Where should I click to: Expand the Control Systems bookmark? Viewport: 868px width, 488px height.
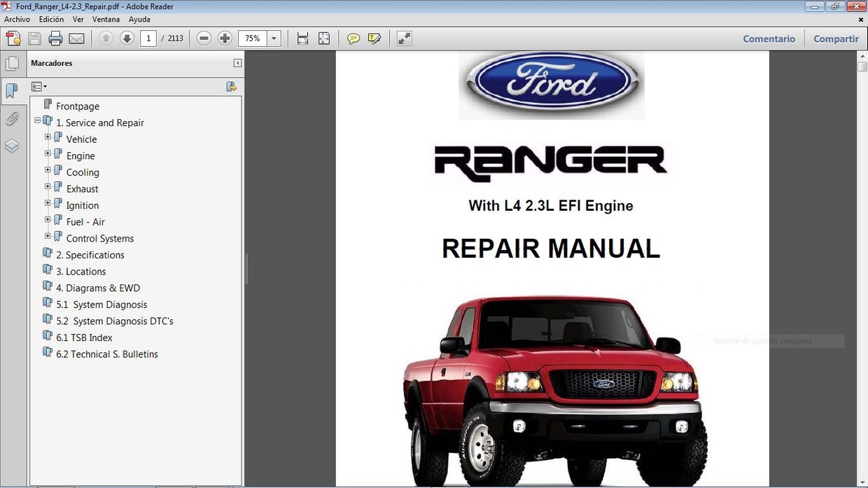tap(48, 236)
